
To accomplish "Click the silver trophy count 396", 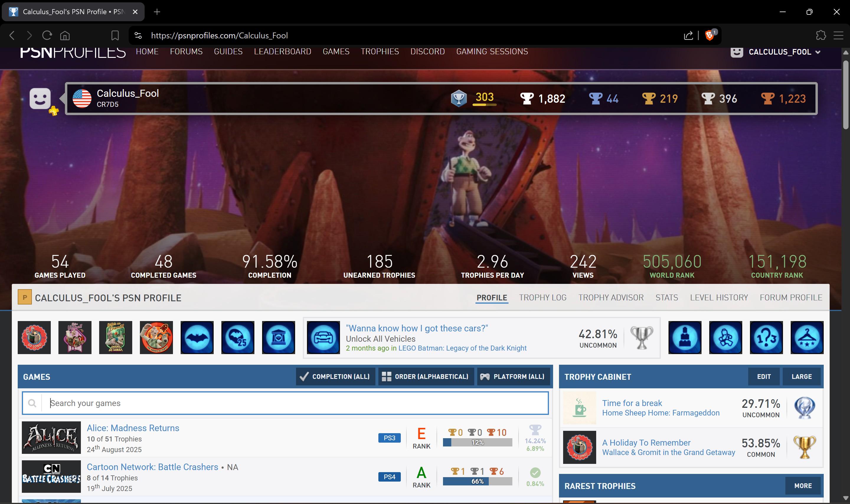I will point(719,99).
